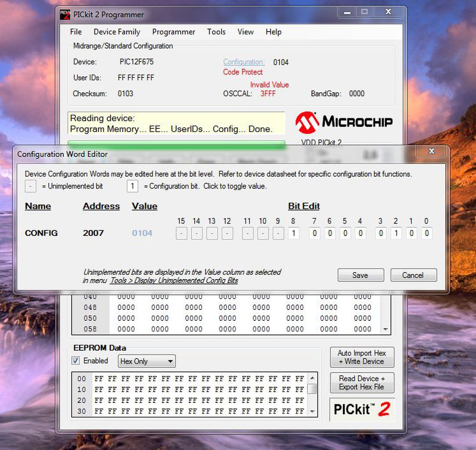Click Read Device + Export Hex File button
Viewport: 476px width, 450px height.
362,383
